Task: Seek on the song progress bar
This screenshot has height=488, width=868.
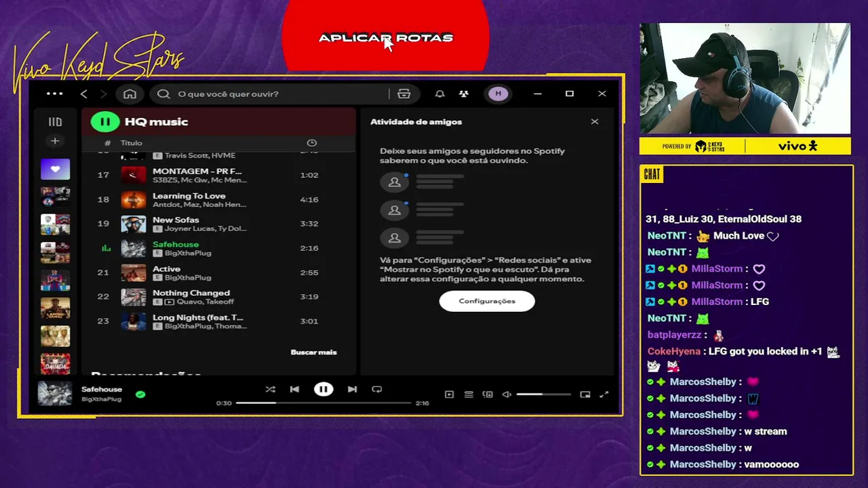Action: 323,403
